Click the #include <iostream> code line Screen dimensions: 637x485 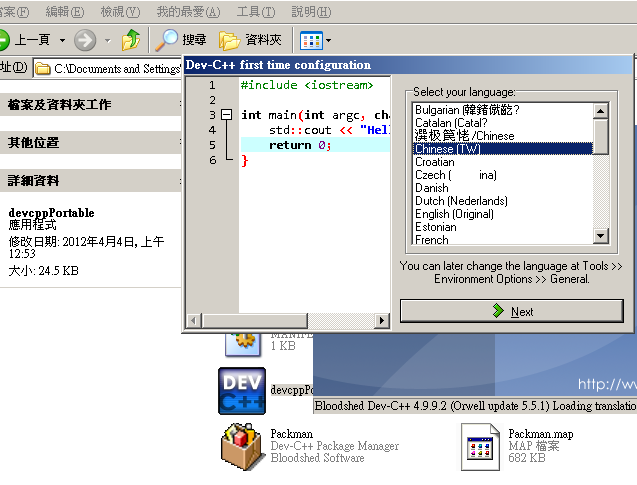coord(307,85)
